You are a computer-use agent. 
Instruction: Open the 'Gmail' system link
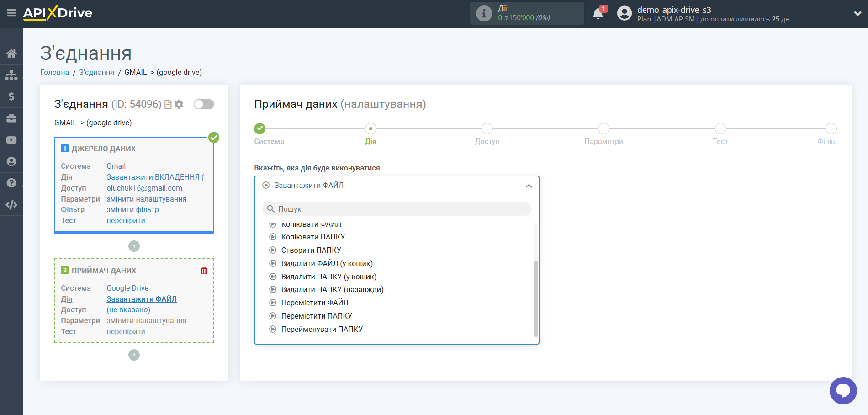point(116,166)
